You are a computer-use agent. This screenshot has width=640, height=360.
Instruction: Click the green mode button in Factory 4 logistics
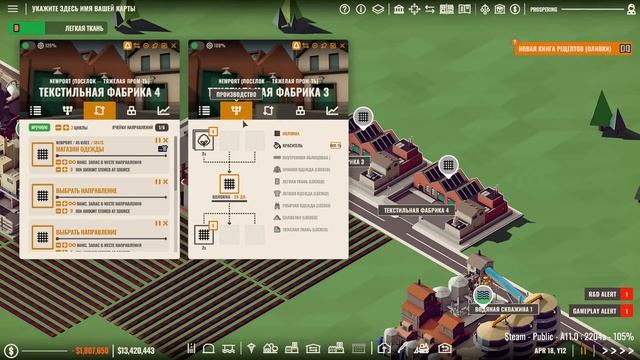(x=40, y=128)
